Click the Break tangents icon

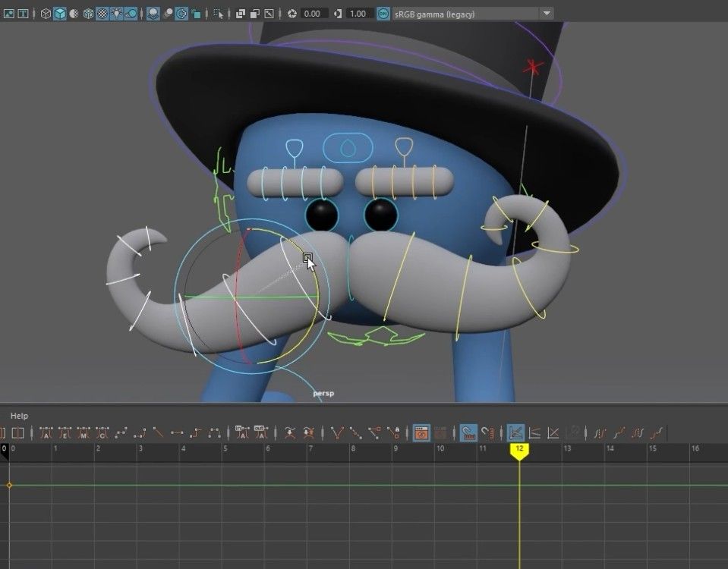(338, 433)
